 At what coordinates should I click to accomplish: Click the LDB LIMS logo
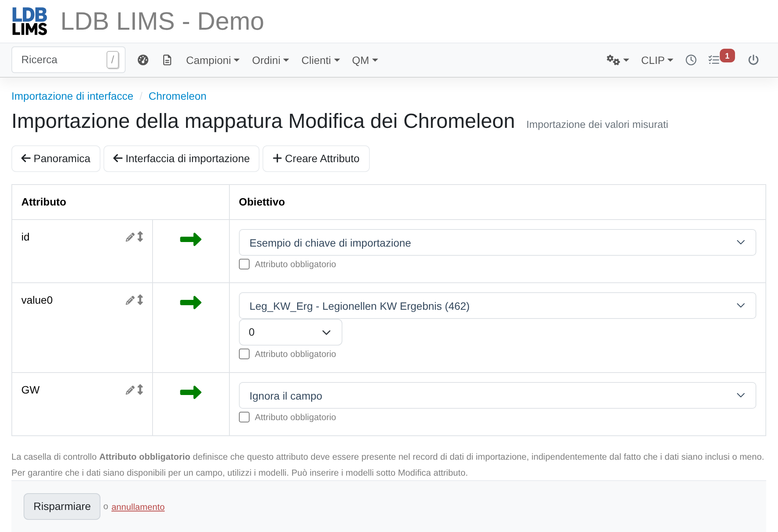click(x=30, y=21)
